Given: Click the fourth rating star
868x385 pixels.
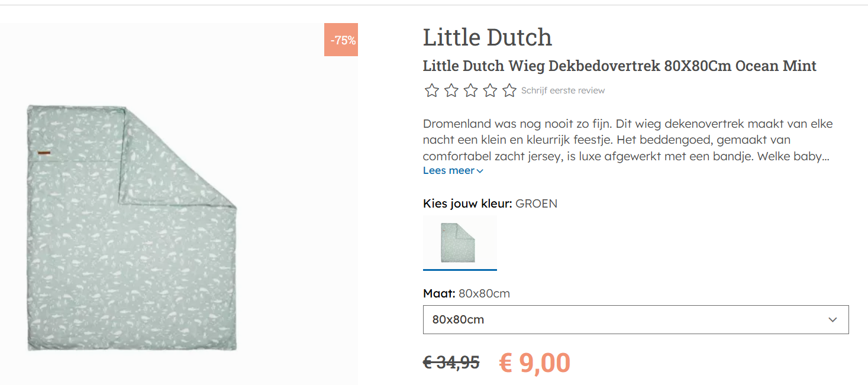Looking at the screenshot, I should (489, 90).
